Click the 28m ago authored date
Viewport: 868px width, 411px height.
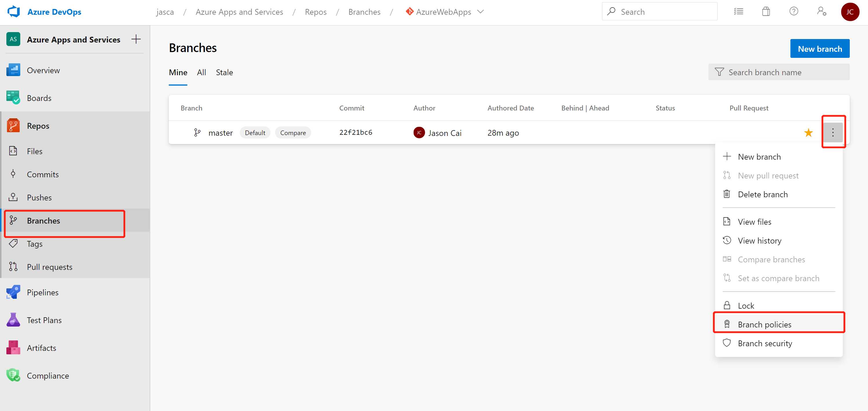(x=503, y=133)
